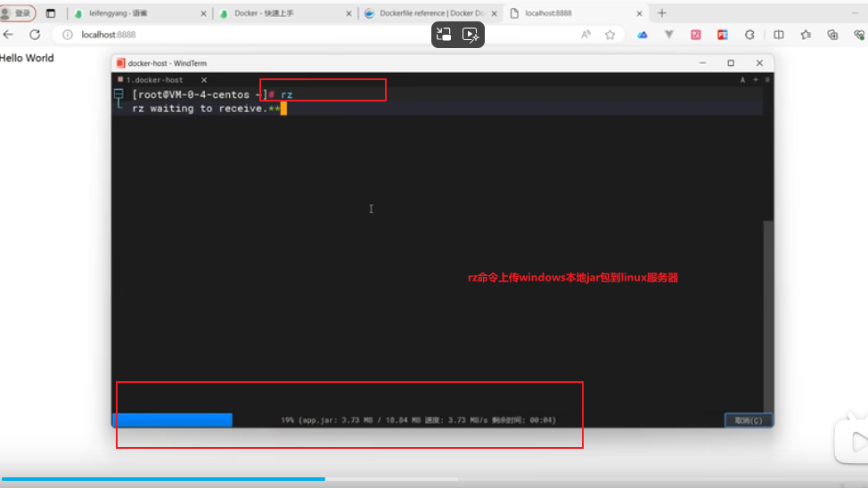Click the video enhance icon in the floating toolbar
Screen dimensions: 868x488
click(x=471, y=35)
